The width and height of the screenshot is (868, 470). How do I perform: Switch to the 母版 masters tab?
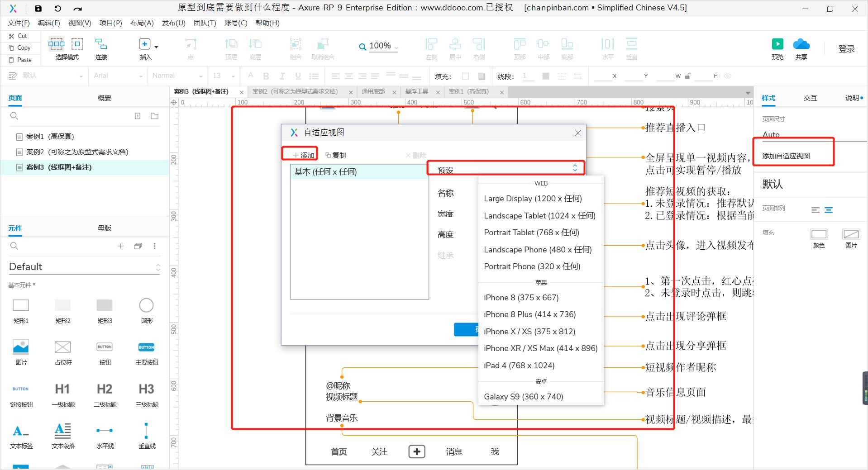point(105,228)
